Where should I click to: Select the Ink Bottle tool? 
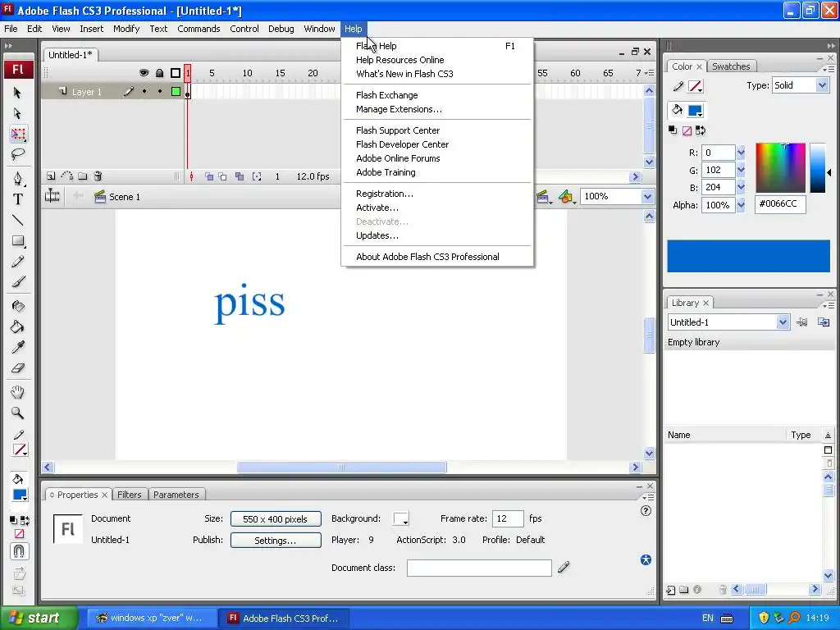18,306
